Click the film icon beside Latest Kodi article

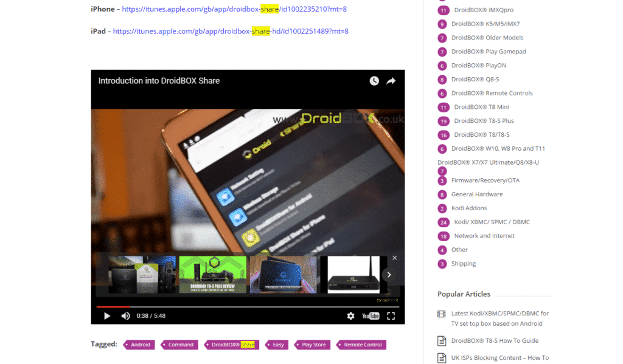442,314
